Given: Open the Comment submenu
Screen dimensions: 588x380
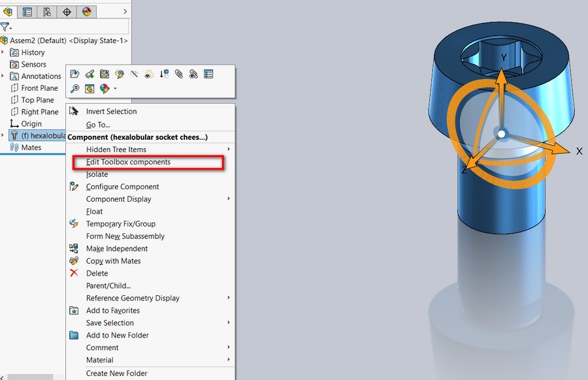Looking at the screenshot, I should point(150,347).
